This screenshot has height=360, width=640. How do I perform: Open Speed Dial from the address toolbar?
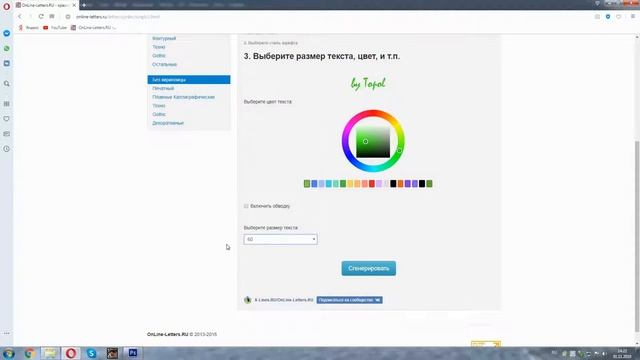52,17
